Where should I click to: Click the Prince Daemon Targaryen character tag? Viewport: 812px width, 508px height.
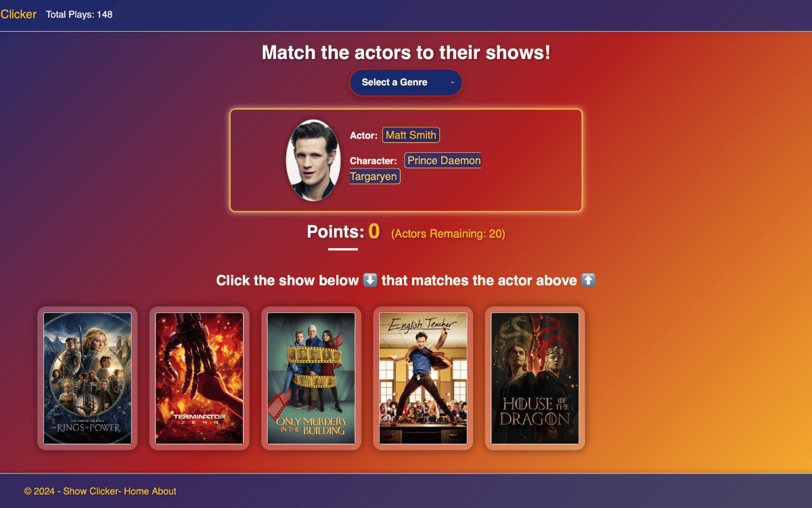point(415,169)
